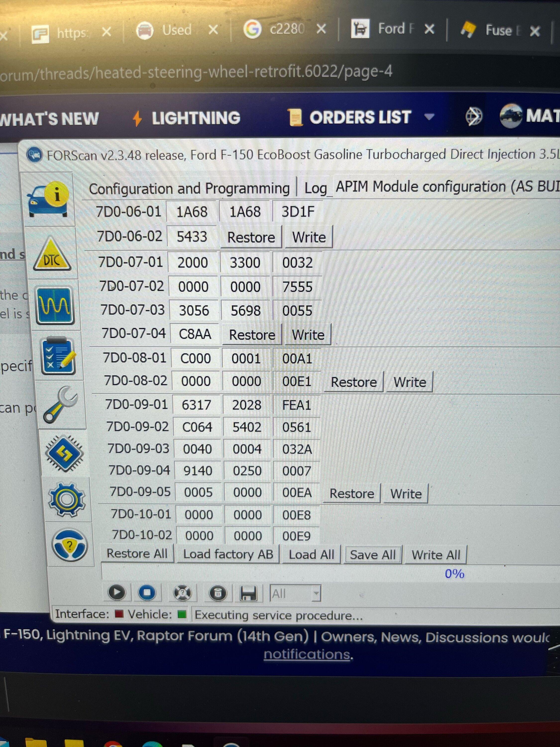Click the 'Executing service procedure...' status text
The width and height of the screenshot is (560, 747).
click(279, 615)
